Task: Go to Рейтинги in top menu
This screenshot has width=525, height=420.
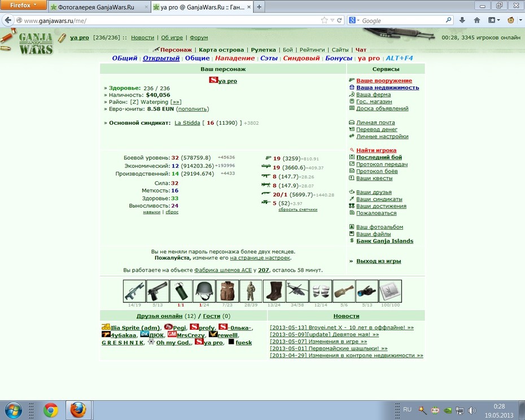Action: tap(312, 50)
